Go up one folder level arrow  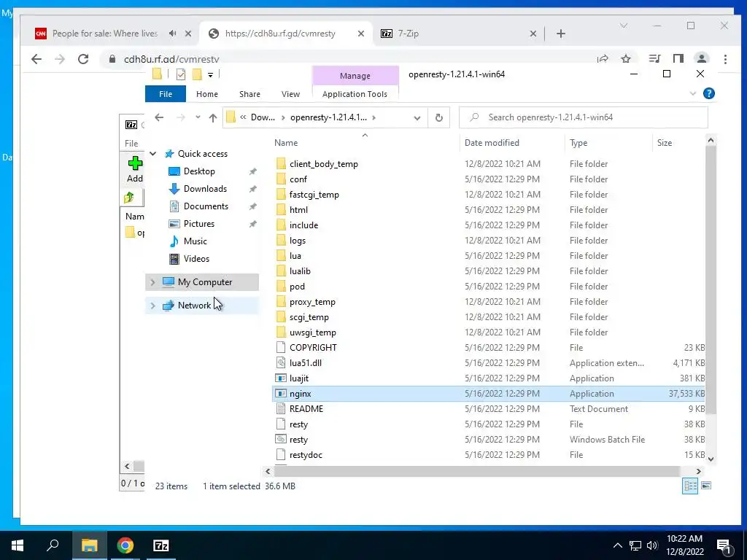[x=213, y=117]
